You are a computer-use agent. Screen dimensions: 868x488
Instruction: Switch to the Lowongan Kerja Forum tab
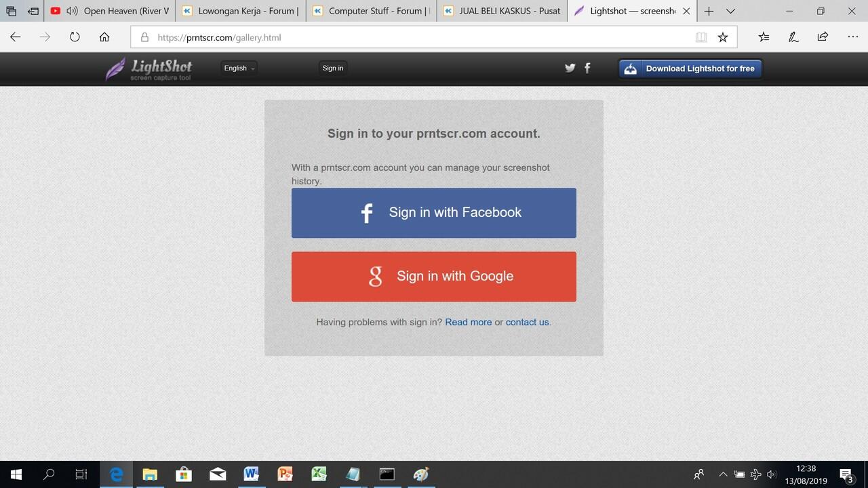click(x=241, y=11)
